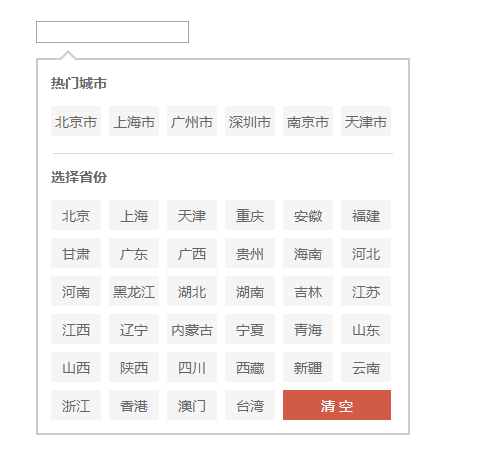Choose 上海市 from hot cities
This screenshot has width=480, height=475.
click(134, 121)
